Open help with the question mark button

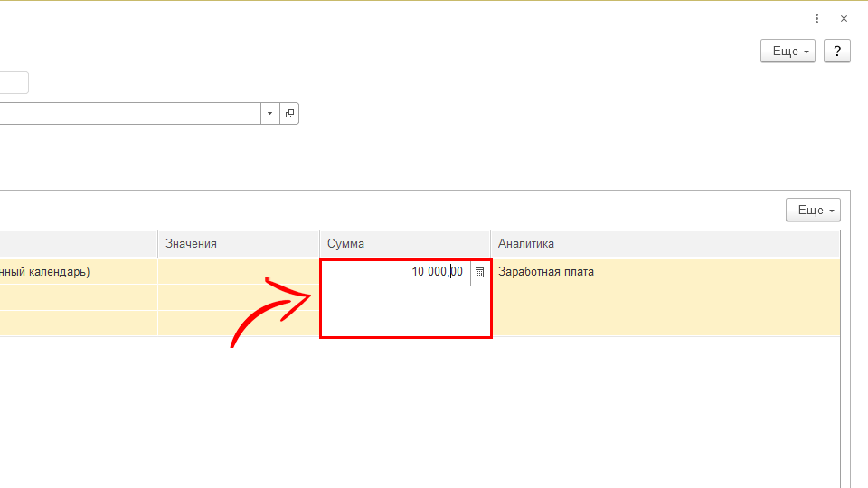pyautogui.click(x=837, y=51)
